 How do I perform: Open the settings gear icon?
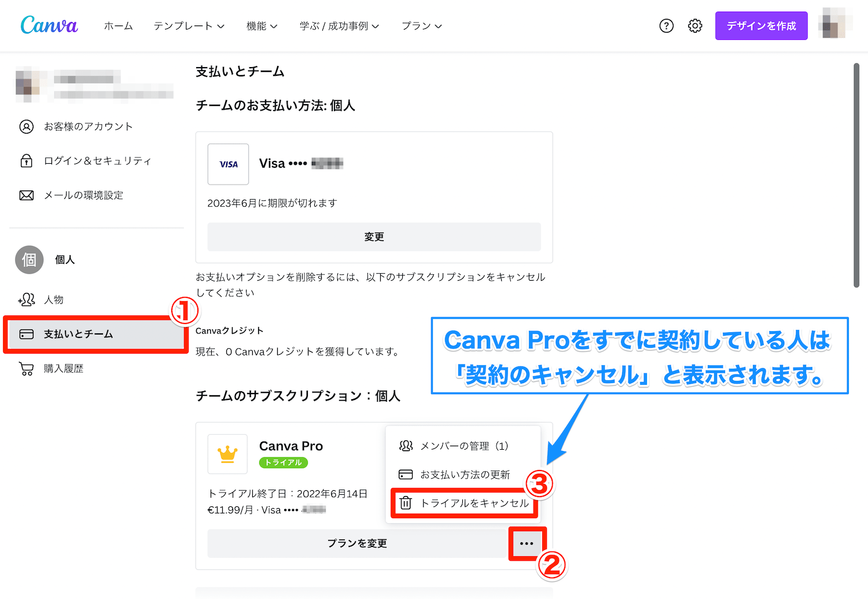(695, 25)
